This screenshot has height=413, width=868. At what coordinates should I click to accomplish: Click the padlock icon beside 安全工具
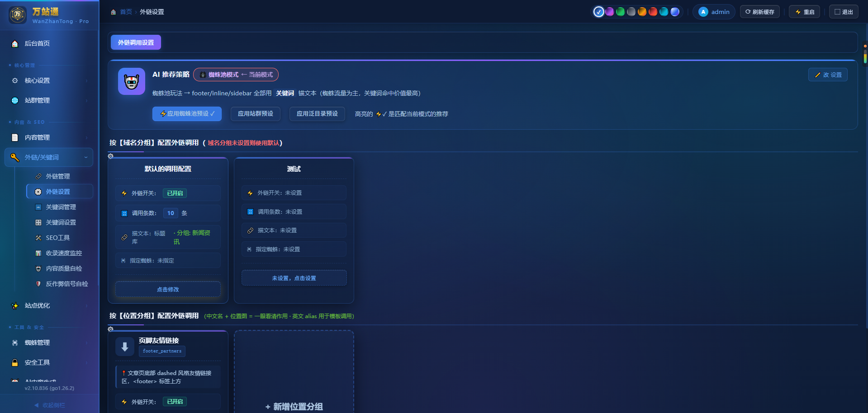point(15,362)
